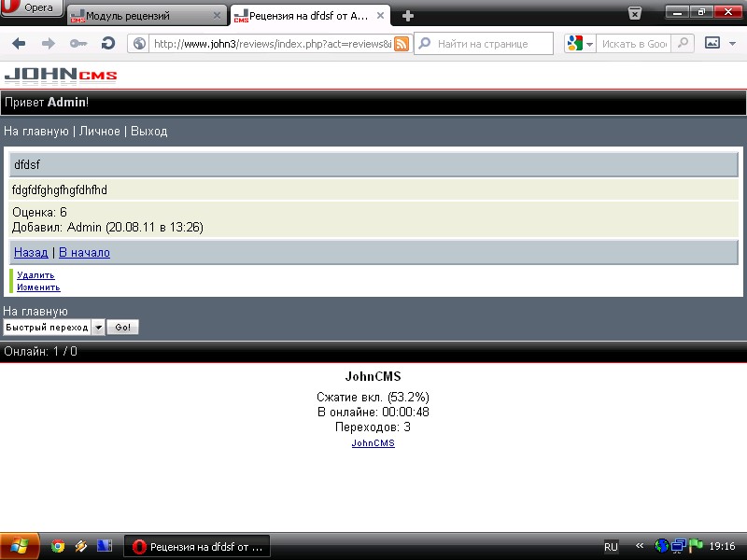Click the Go! button
Viewport: 747px width, 560px height.
[122, 328]
